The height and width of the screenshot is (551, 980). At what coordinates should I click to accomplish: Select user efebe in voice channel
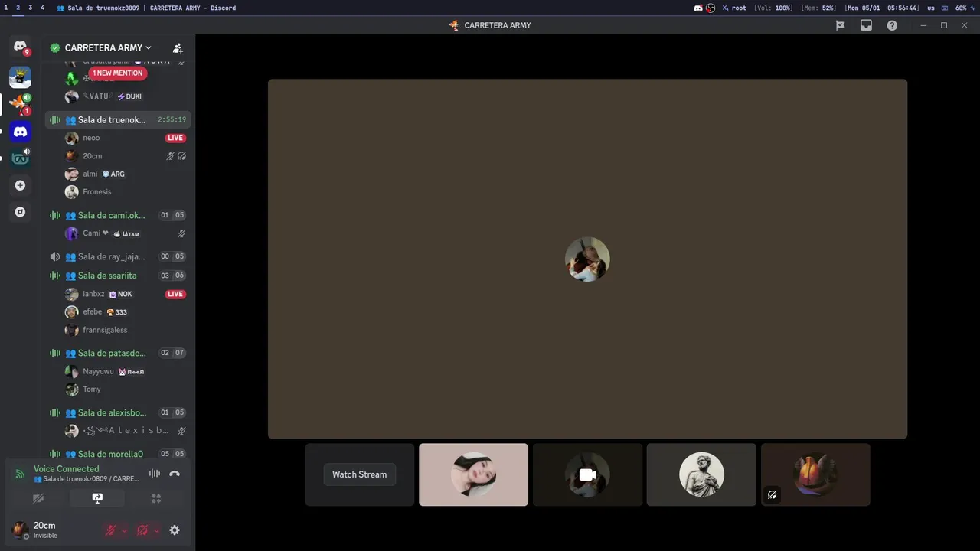[126, 312]
